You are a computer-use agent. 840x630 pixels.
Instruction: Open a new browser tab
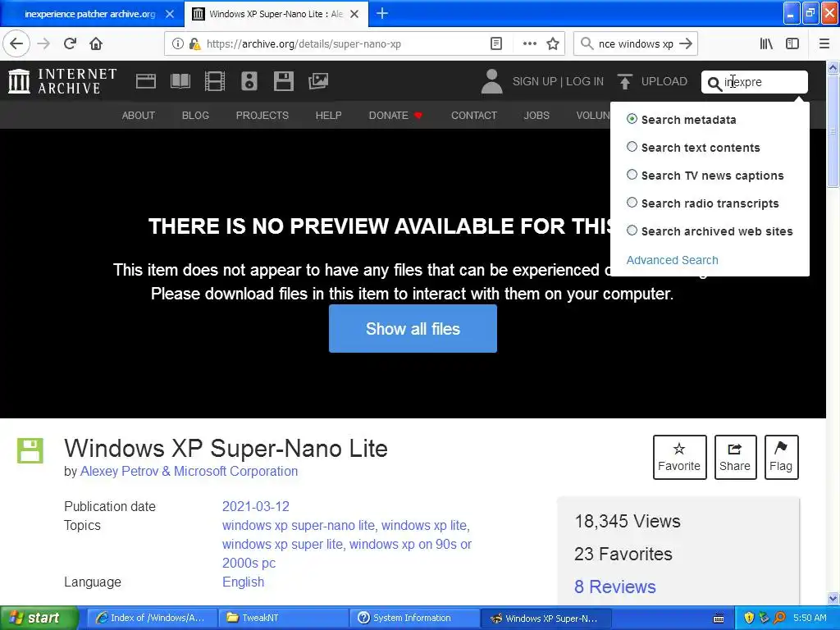click(382, 13)
